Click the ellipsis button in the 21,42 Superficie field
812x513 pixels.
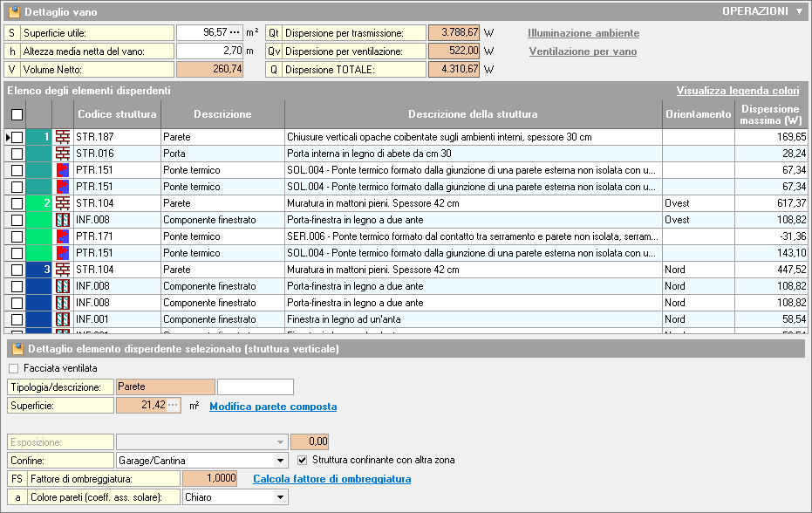(173, 406)
